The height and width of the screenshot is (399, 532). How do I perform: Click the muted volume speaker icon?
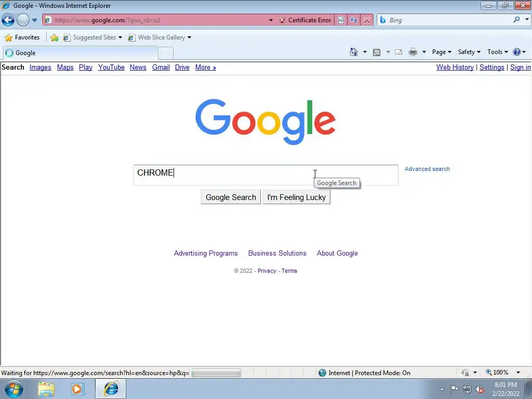(x=480, y=390)
